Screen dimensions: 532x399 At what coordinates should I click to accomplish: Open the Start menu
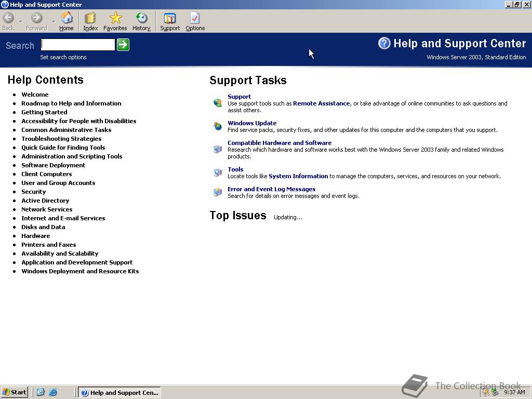pyautogui.click(x=14, y=393)
